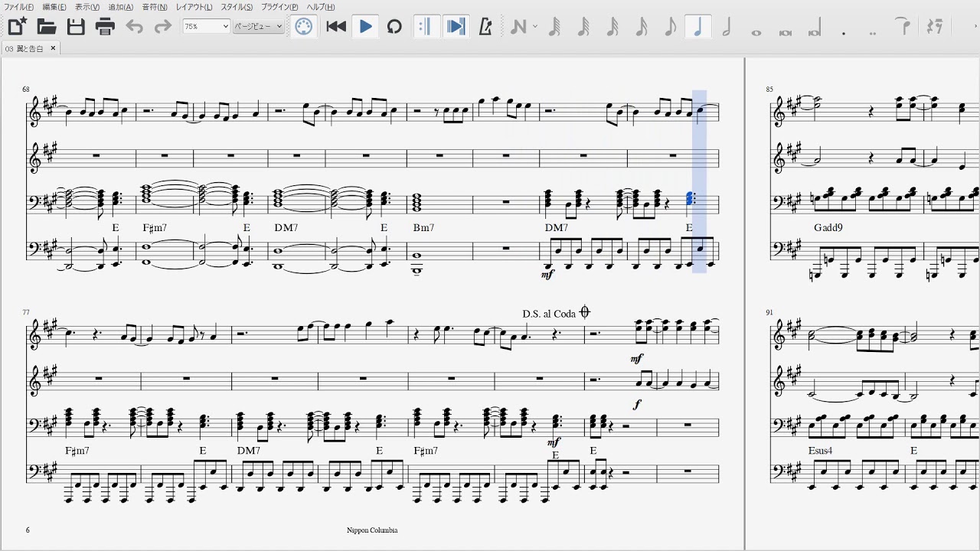Create a new score with the toolbar icon
Viewport: 980px width, 551px height.
18,27
